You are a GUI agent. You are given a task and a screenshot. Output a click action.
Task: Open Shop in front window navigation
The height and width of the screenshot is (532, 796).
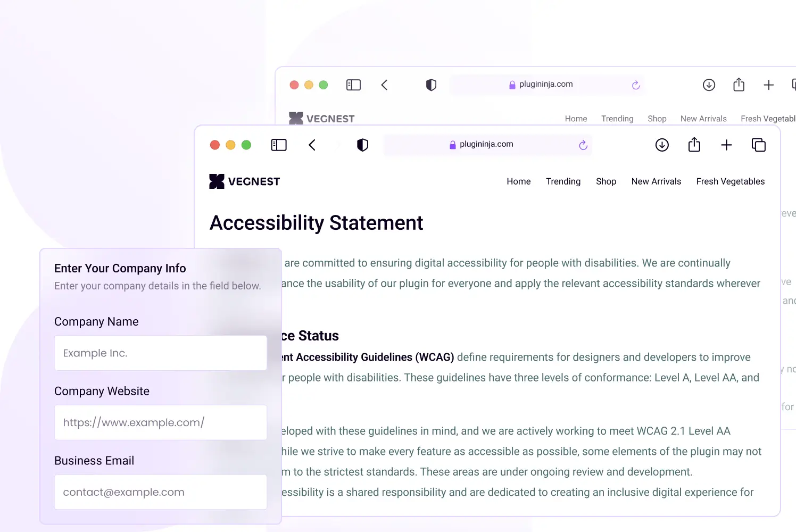point(606,181)
